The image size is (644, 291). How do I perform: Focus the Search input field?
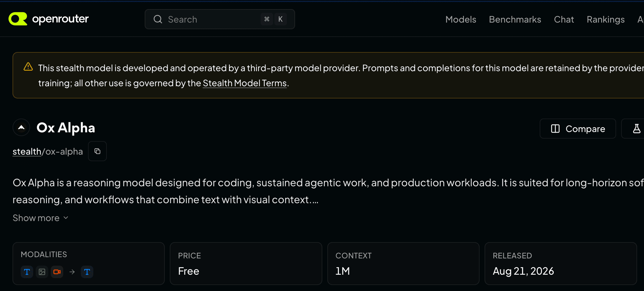[220, 19]
